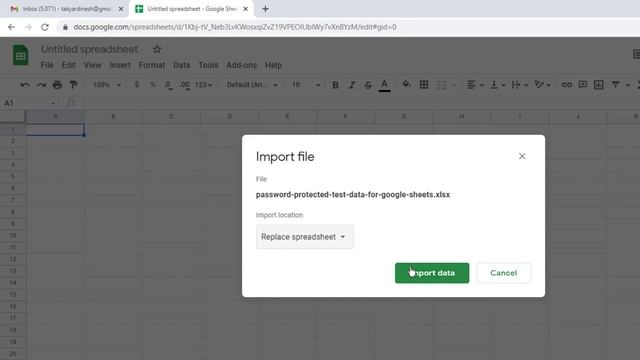Viewport: 640px width, 360px height.
Task: Open a new browser tab
Action: (x=265, y=9)
